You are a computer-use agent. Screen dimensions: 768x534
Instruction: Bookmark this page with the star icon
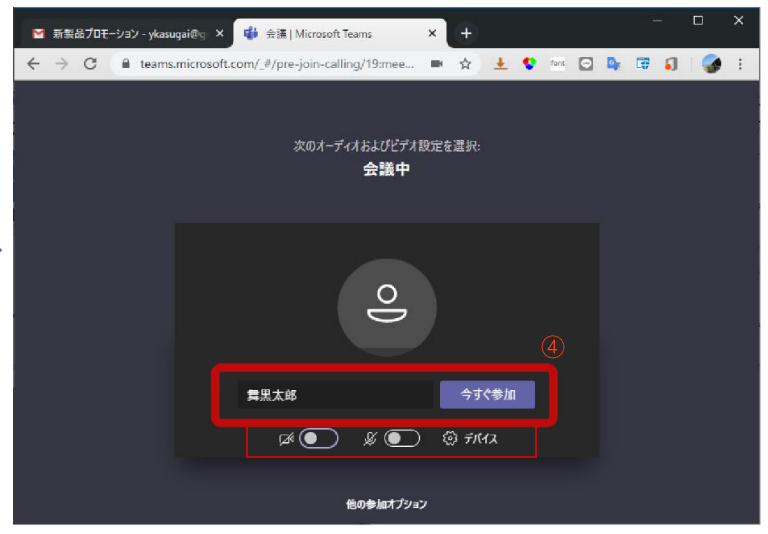click(x=465, y=63)
